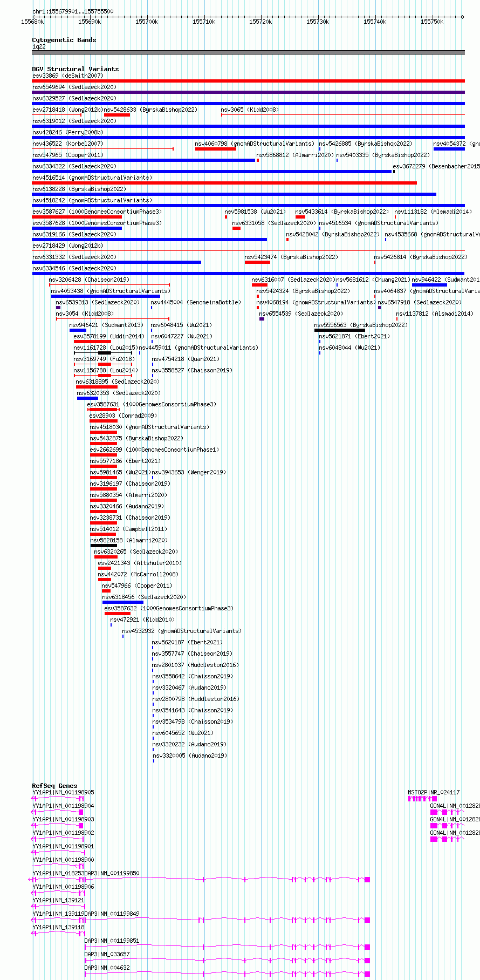Open variant nsv5868812 (Almarri2020)
The height and width of the screenshot is (980, 480).
pos(295,155)
